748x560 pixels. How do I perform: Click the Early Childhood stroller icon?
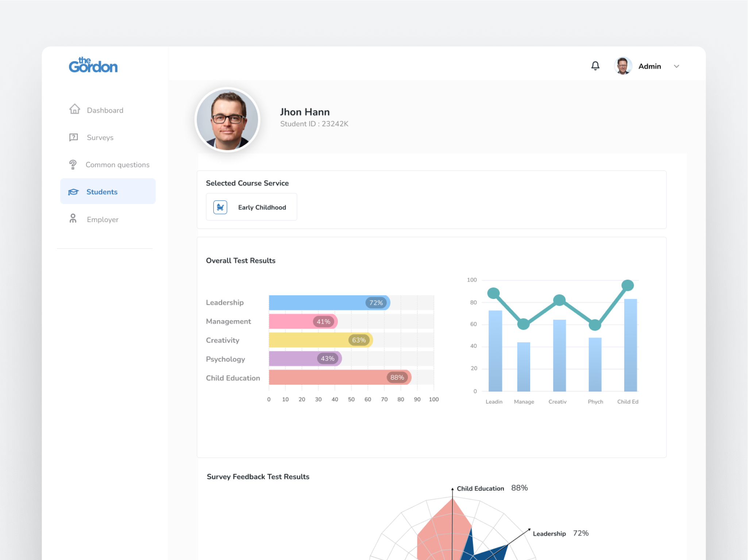click(220, 207)
